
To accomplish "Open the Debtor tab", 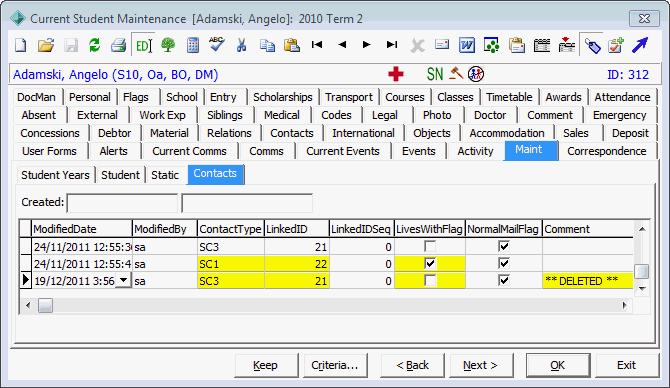I will tap(115, 133).
